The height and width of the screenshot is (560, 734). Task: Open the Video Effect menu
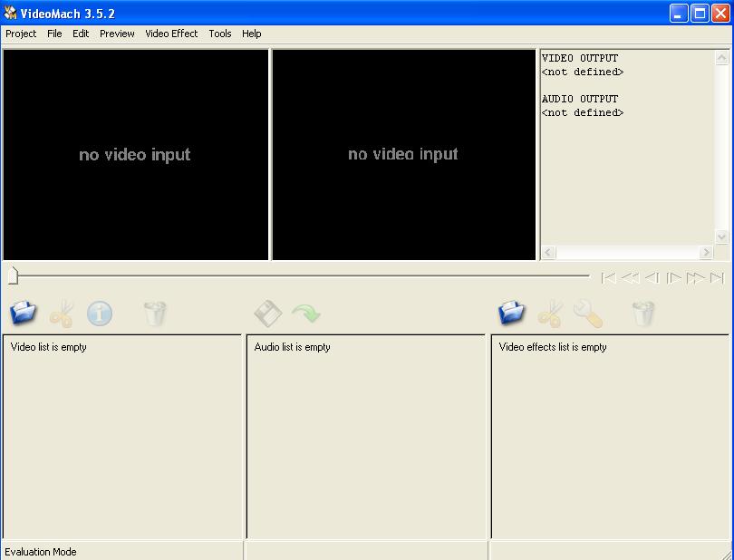pyautogui.click(x=171, y=34)
